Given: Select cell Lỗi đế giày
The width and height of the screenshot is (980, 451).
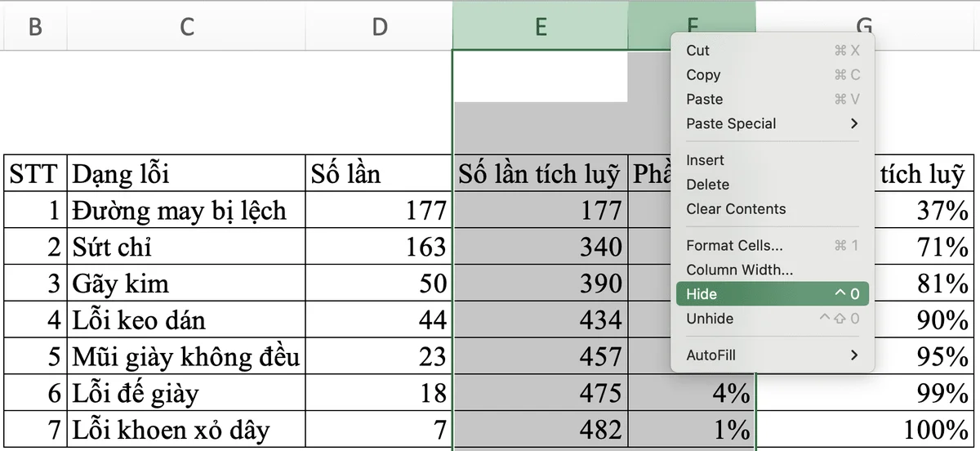Looking at the screenshot, I should pos(186,393).
